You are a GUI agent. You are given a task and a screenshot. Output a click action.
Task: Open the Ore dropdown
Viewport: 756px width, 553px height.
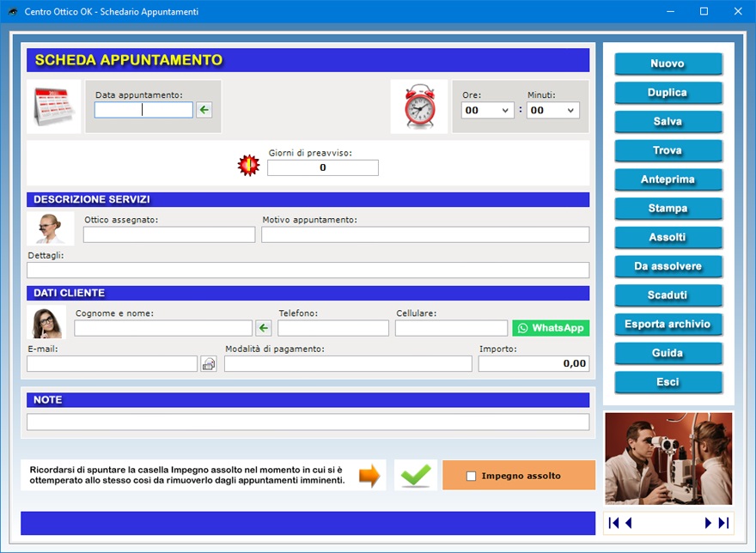click(x=487, y=111)
